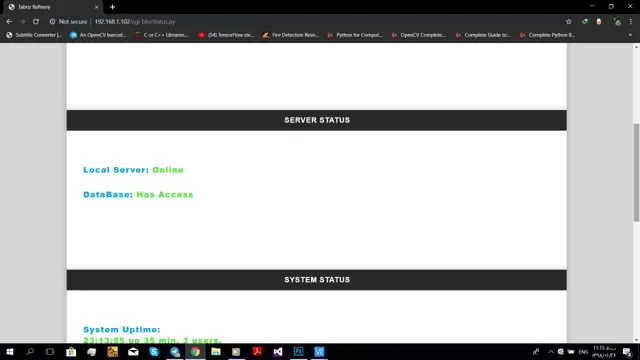640x360 pixels.
Task: Open Photoshop from the taskbar
Action: click(x=298, y=351)
